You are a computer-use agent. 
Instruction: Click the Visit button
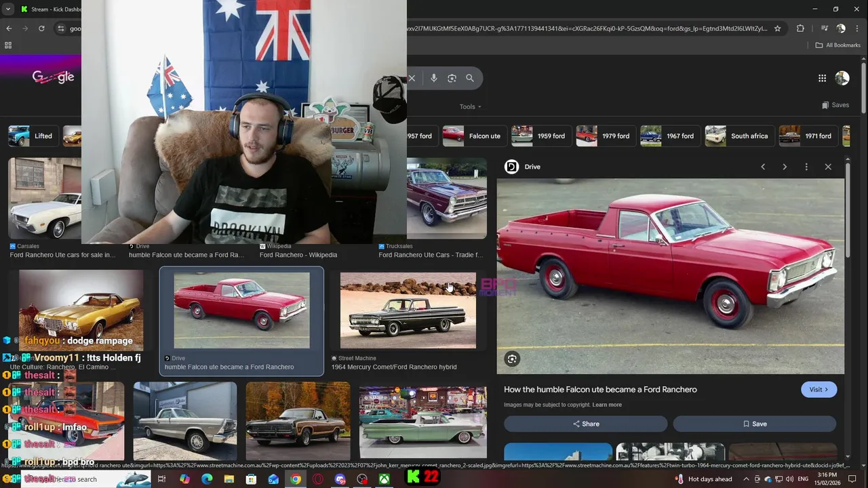pyautogui.click(x=818, y=390)
